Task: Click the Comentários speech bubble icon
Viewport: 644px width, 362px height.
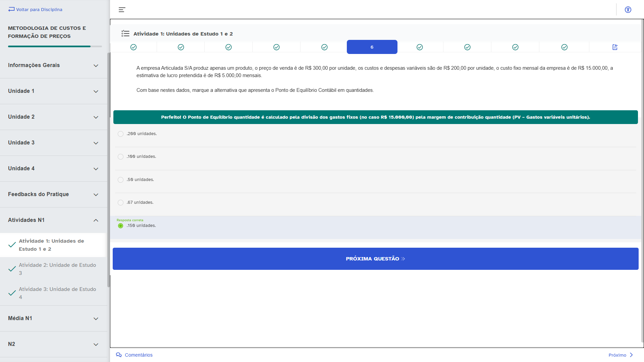Action: point(119,355)
